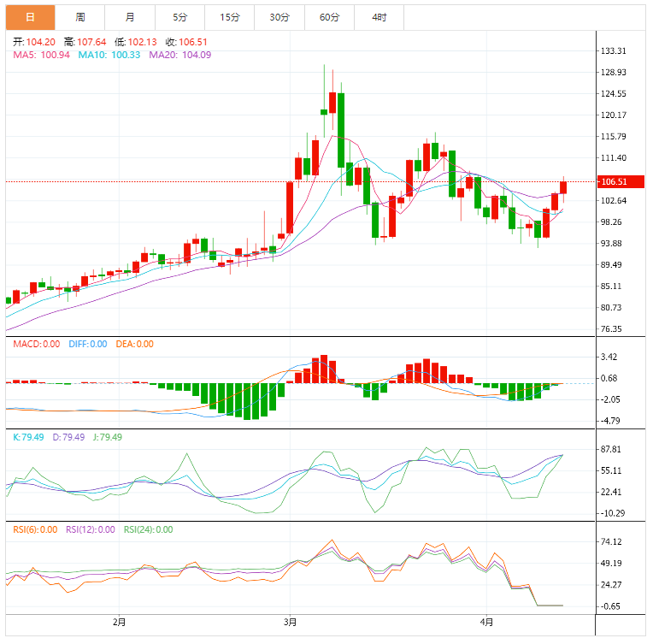Click the 4月 date axis label
The height and width of the screenshot is (644, 653).
pos(486,623)
